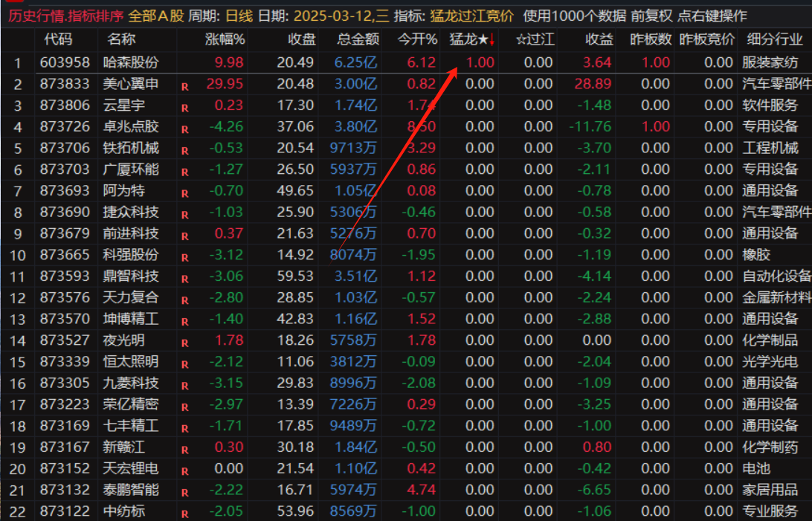Open the 全部A股 market scope selector
This screenshot has height=521, width=812.
[155, 16]
